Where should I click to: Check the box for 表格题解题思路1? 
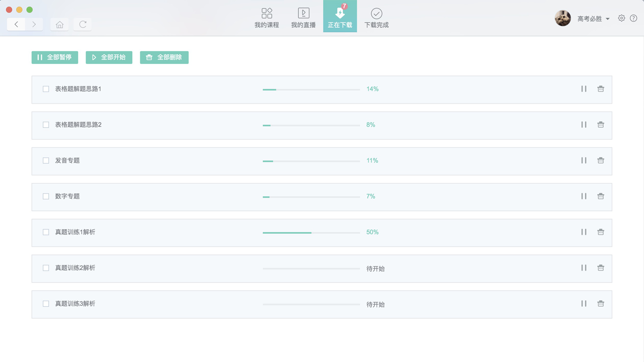(x=46, y=89)
